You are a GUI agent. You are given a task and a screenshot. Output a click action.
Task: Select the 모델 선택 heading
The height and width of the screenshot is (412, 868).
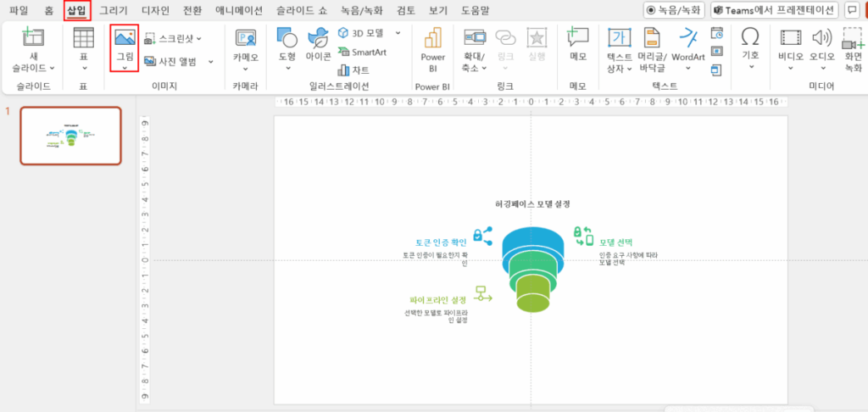(x=615, y=242)
